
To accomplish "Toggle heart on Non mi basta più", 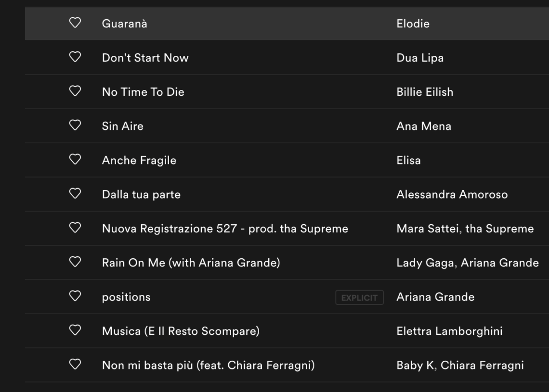I will click(74, 365).
